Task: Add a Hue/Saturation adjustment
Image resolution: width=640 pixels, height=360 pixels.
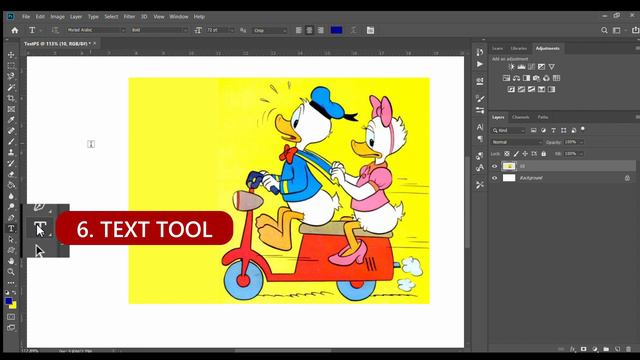Action: tap(507, 78)
